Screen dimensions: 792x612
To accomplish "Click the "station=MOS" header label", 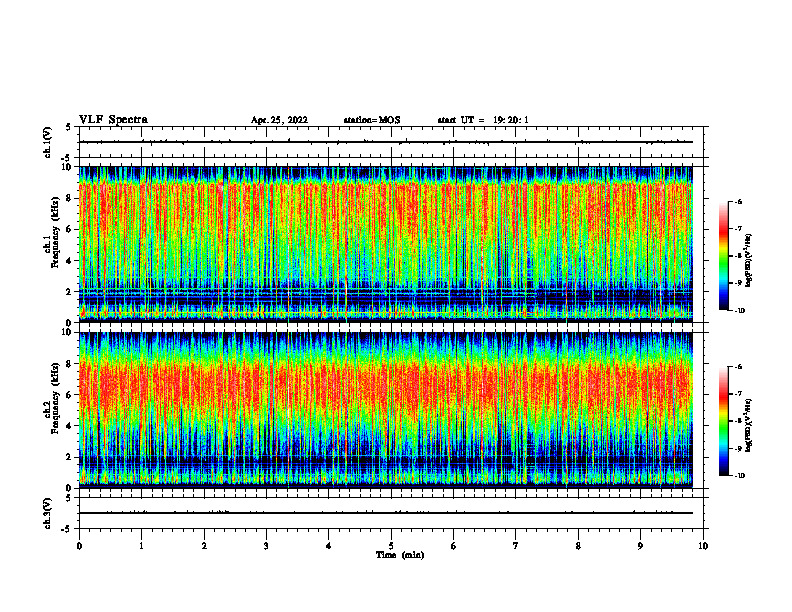I will pos(372,120).
